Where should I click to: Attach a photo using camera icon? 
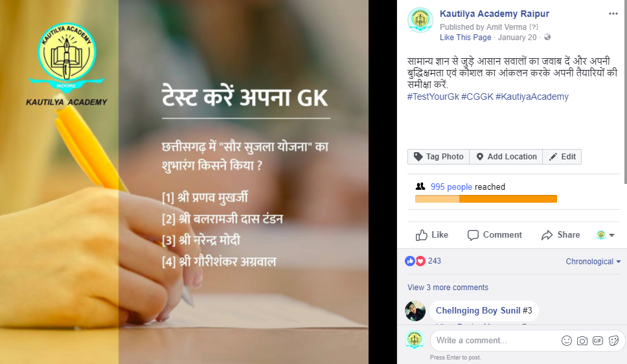[582, 341]
